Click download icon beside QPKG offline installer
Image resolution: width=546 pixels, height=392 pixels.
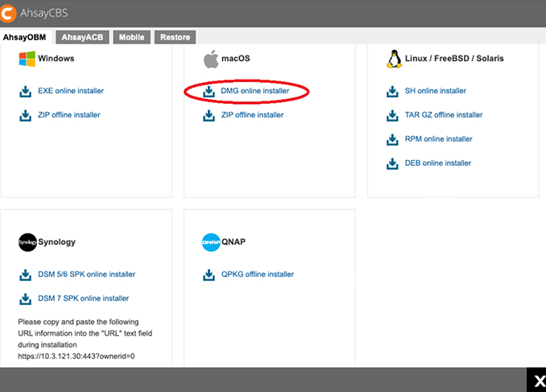[x=209, y=274]
